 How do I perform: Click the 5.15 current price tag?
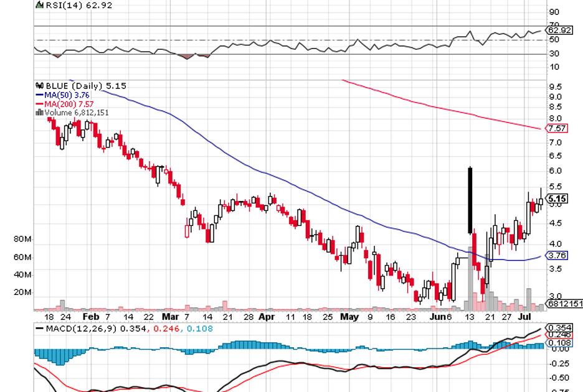pos(557,198)
